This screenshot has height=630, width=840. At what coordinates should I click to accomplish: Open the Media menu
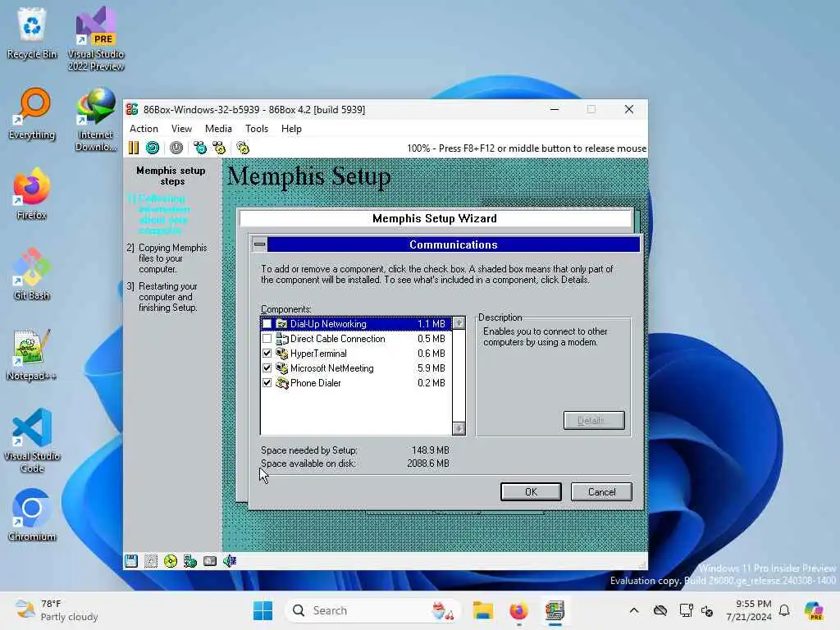tap(218, 129)
